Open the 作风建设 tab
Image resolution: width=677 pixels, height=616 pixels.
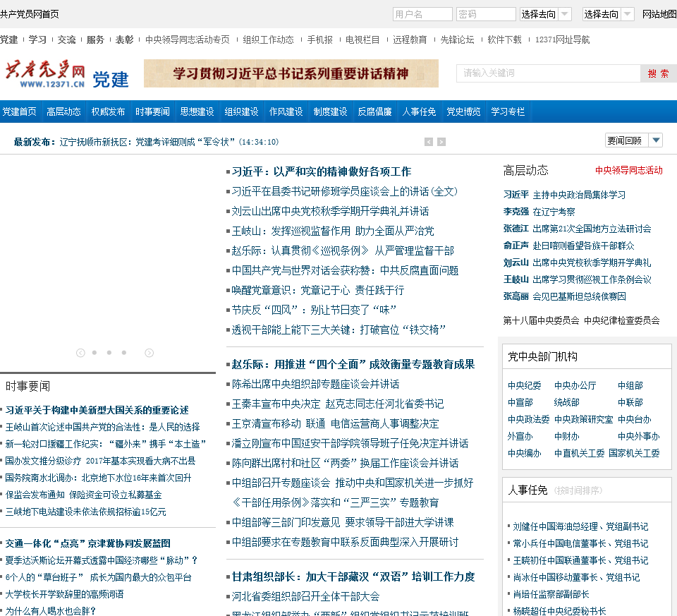click(286, 112)
